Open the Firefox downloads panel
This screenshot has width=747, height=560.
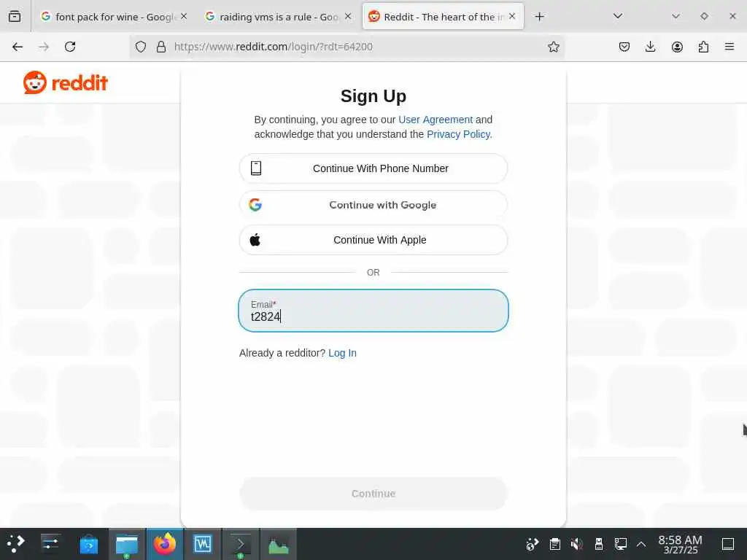pyautogui.click(x=650, y=47)
